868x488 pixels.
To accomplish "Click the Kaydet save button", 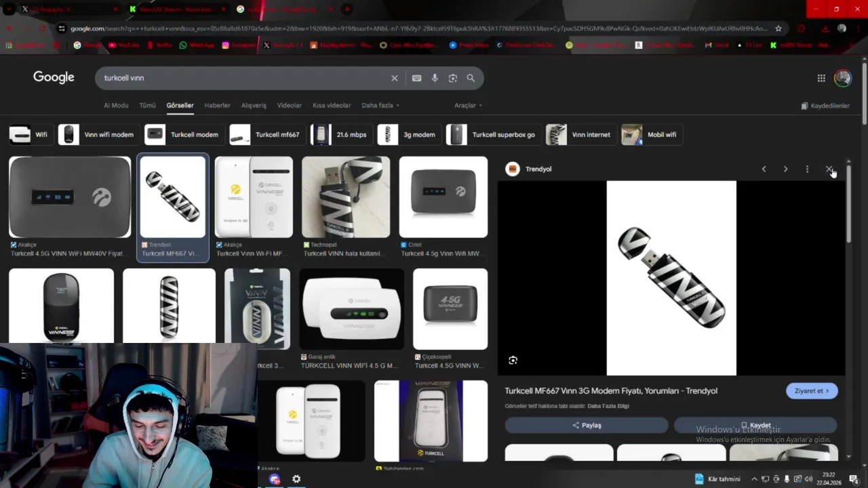I will click(755, 425).
